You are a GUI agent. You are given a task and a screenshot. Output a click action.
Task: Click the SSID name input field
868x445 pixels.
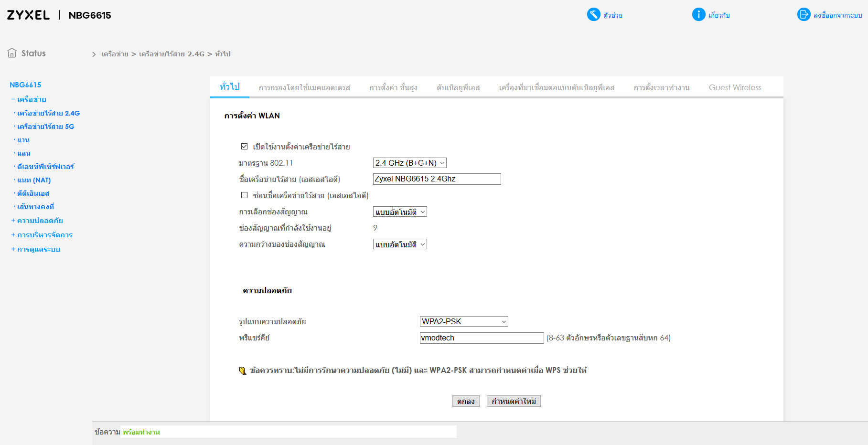(437, 179)
